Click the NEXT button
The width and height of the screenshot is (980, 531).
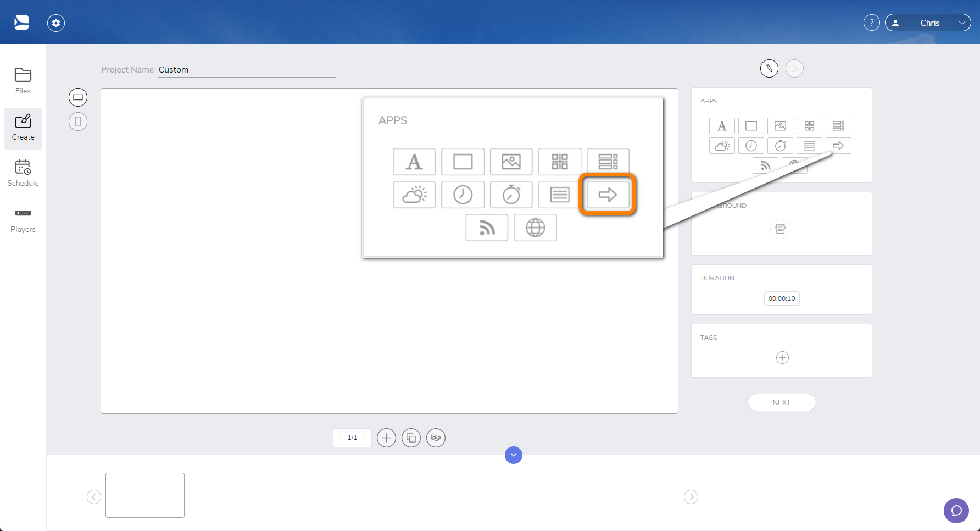tap(781, 402)
